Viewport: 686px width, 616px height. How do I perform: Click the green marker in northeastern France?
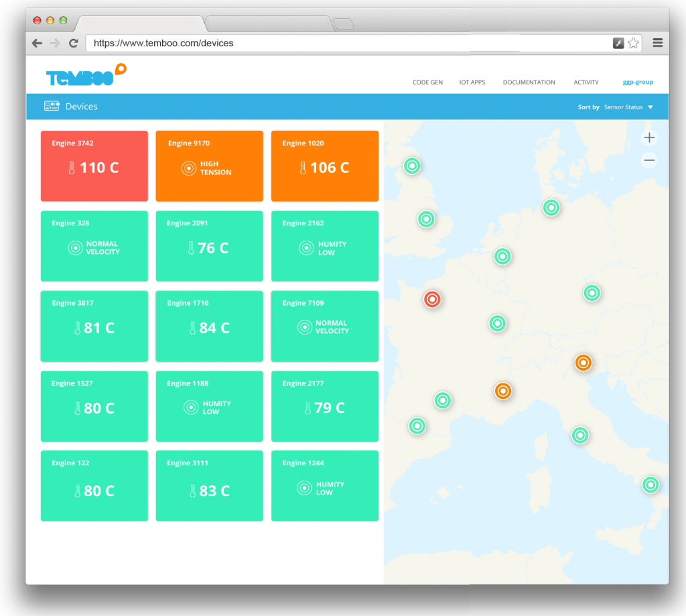(x=498, y=324)
